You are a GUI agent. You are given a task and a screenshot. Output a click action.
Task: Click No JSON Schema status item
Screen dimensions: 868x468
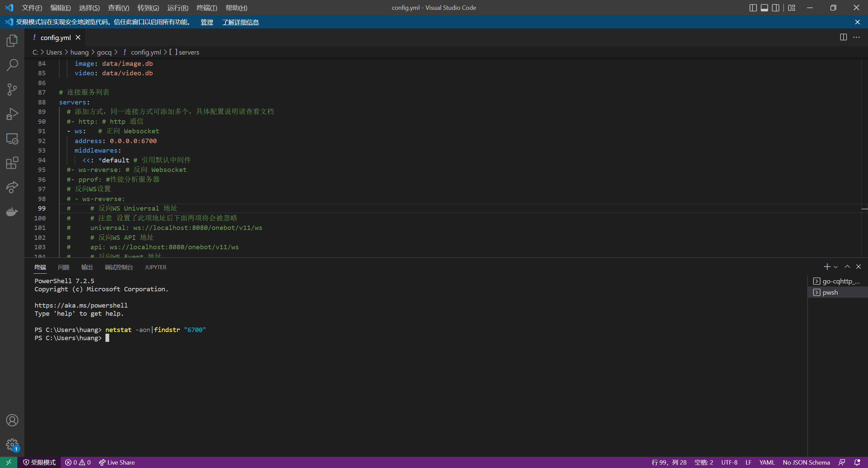[806, 462]
